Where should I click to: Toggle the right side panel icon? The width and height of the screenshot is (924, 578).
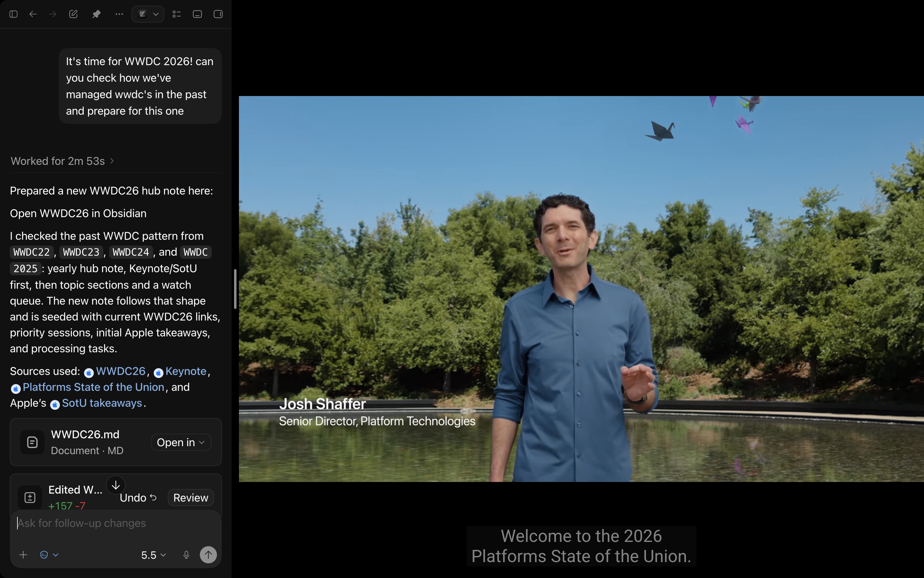[218, 14]
